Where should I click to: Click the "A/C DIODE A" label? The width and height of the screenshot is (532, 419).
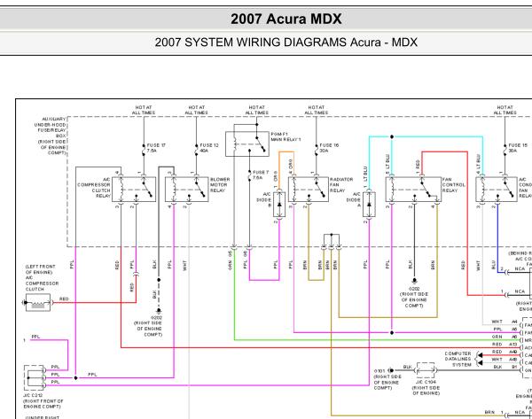353,199
